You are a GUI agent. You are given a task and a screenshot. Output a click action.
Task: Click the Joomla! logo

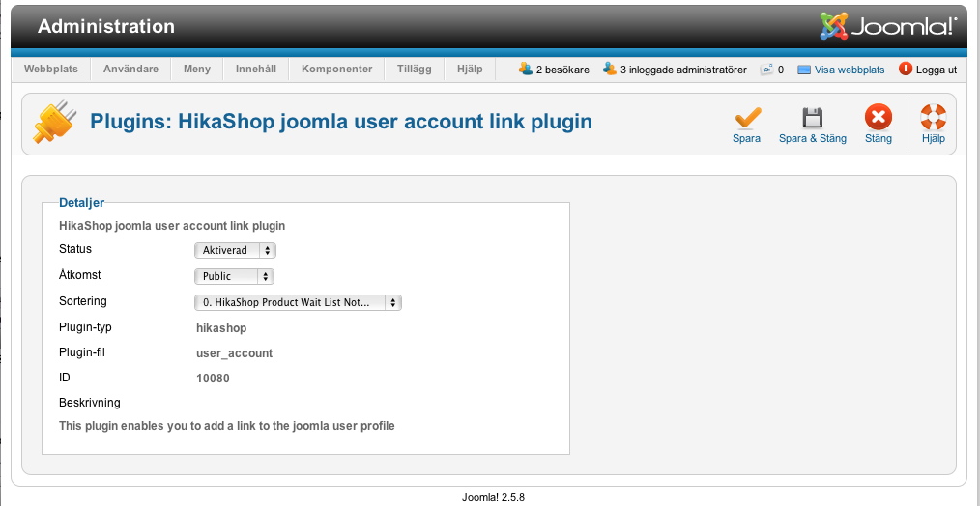[x=888, y=26]
